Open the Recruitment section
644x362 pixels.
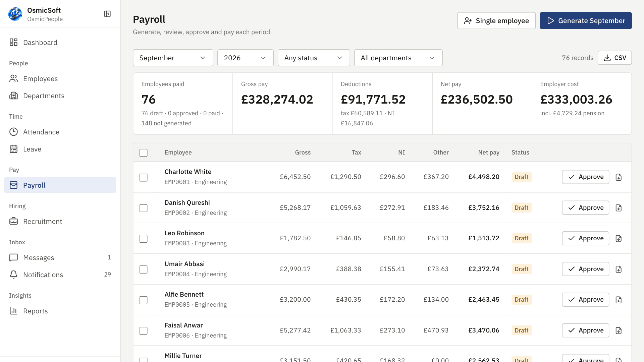(60, 222)
